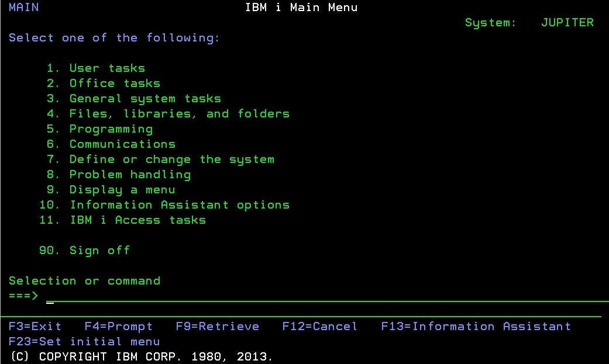Select option 90 Sign off
The width and height of the screenshot is (609, 364).
click(x=99, y=251)
